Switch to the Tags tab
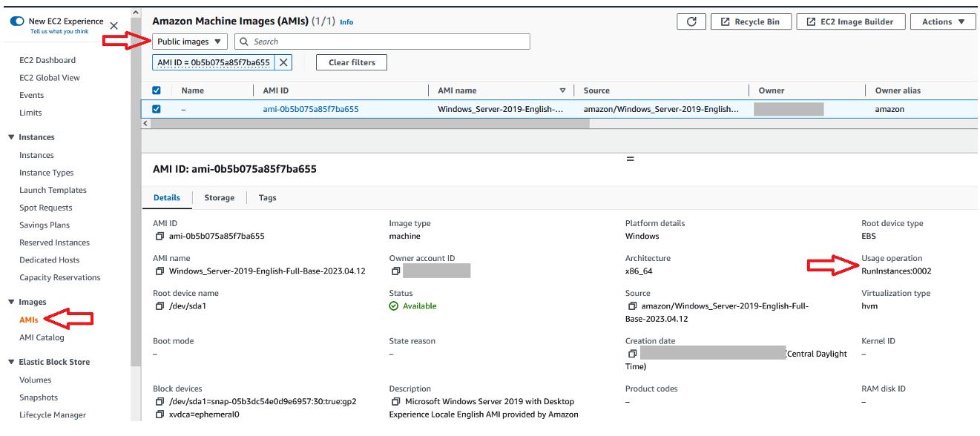 pyautogui.click(x=268, y=197)
